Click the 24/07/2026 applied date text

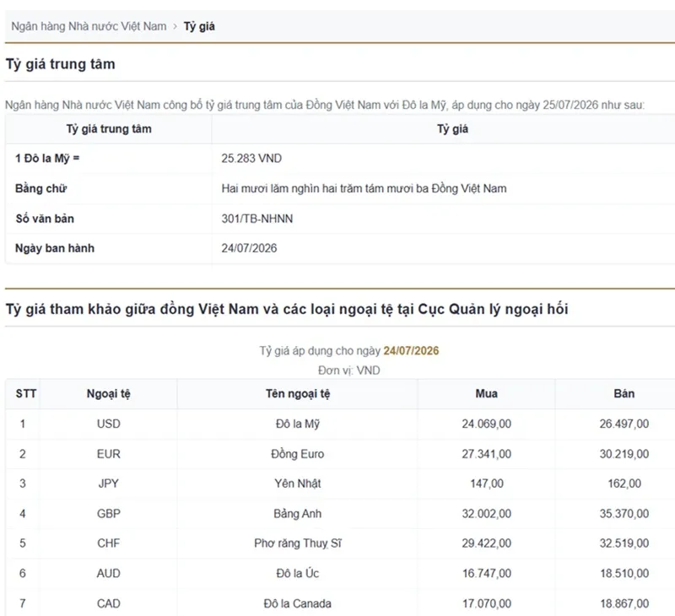(411, 351)
